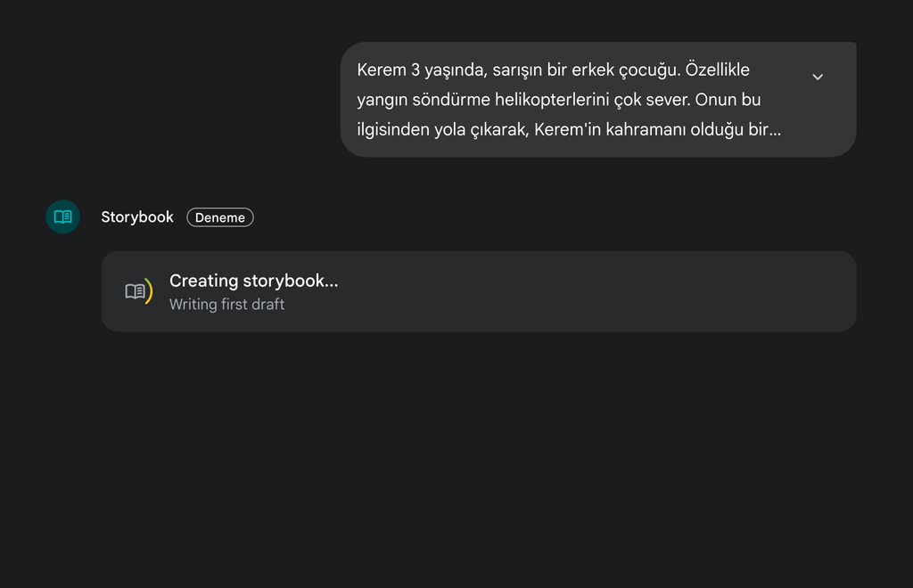Expand the user prompt with the chevron
This screenshot has width=913, height=588.
point(818,77)
